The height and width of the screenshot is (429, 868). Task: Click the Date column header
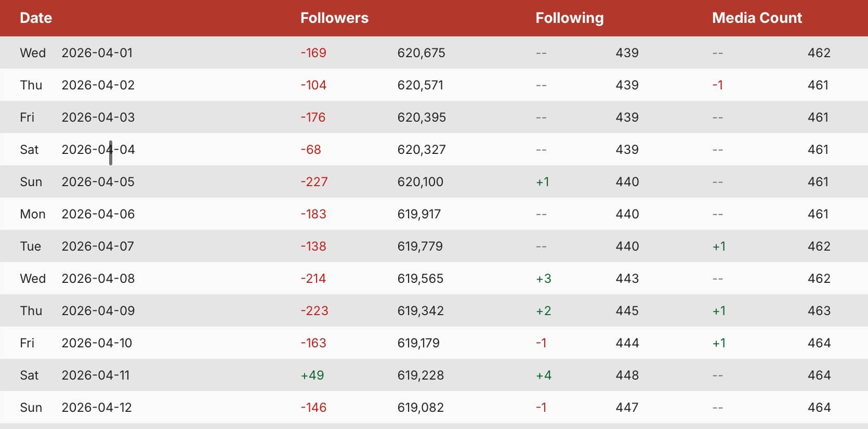[x=36, y=18]
